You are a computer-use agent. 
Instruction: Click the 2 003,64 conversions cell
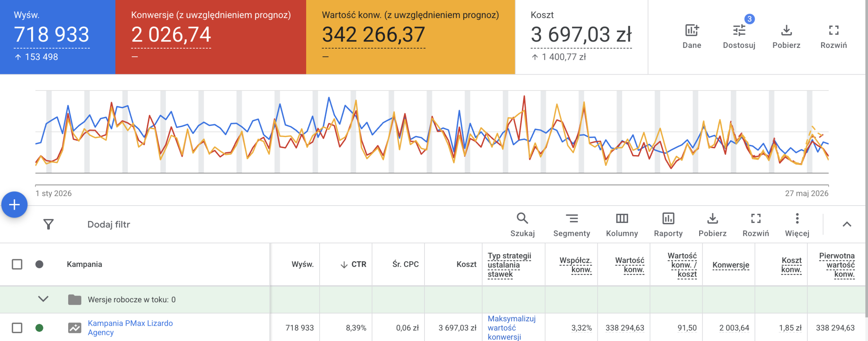pos(734,328)
